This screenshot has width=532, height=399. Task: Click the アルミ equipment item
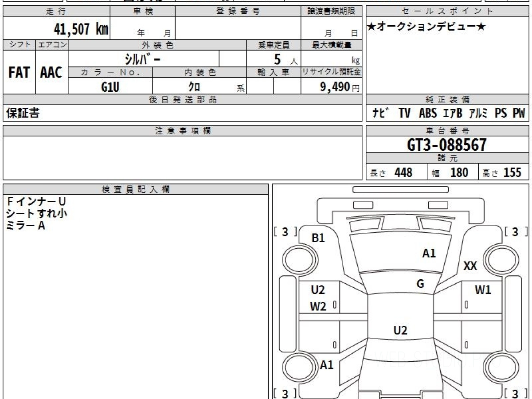478,113
